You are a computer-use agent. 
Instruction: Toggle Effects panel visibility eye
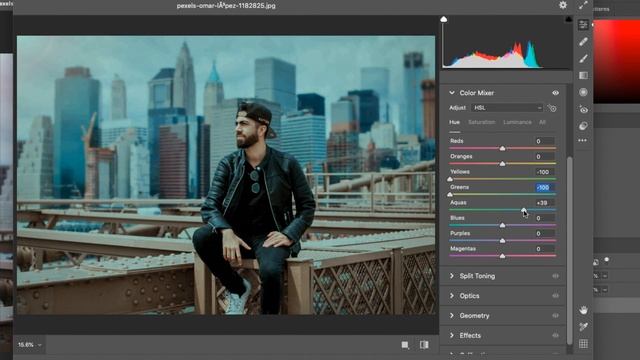coord(556,336)
